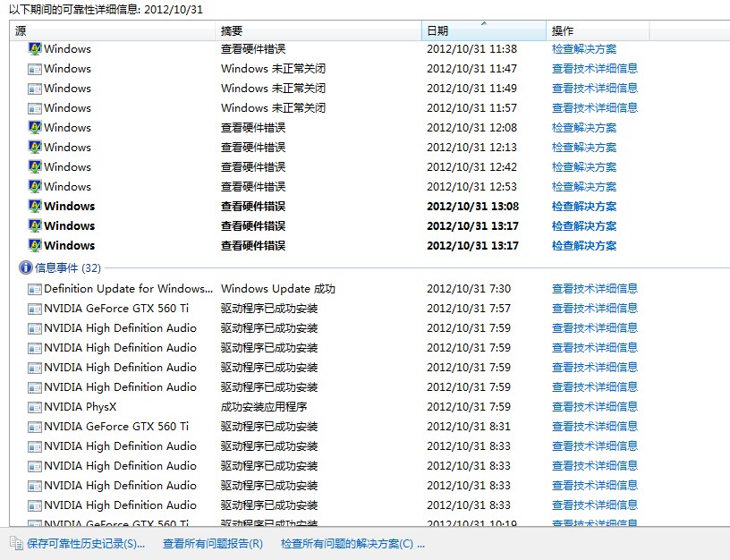Image resolution: width=730 pixels, height=560 pixels.
Task: Select date cell 2012/10/31 8:31
Action: coord(469,427)
